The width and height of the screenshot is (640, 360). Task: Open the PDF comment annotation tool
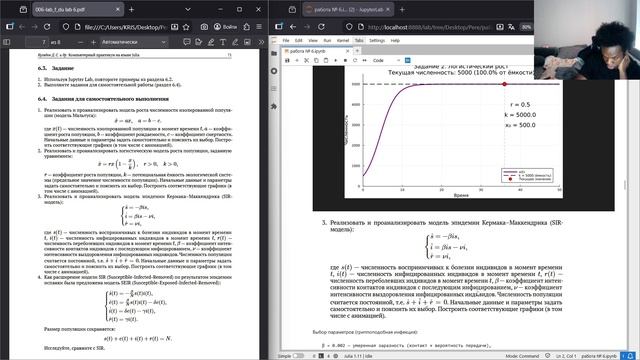tap(187, 42)
